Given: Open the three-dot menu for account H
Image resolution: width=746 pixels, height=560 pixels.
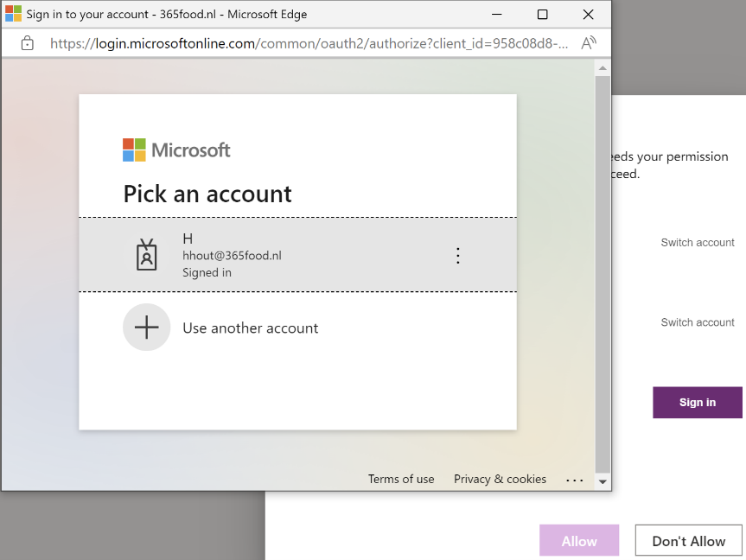Looking at the screenshot, I should [458, 255].
